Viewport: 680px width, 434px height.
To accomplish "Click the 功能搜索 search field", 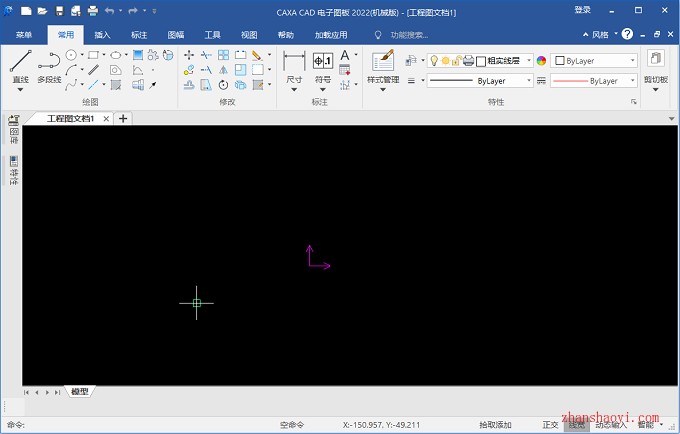I will tap(409, 35).
